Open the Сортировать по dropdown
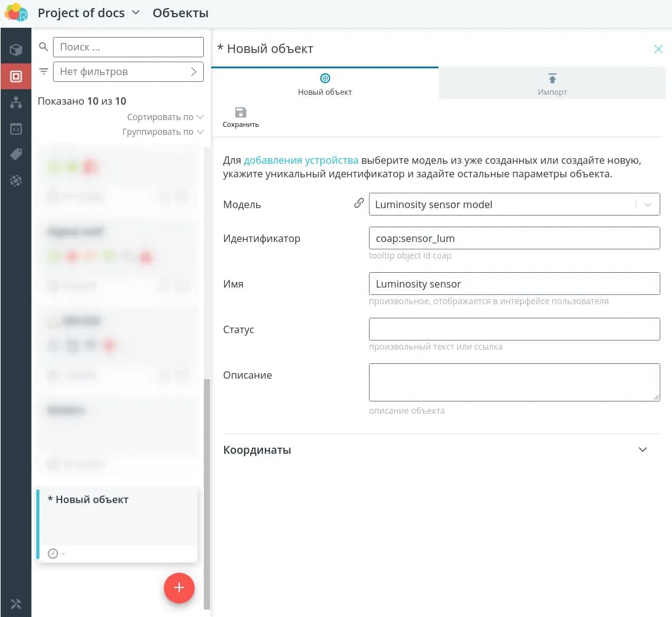 point(165,117)
